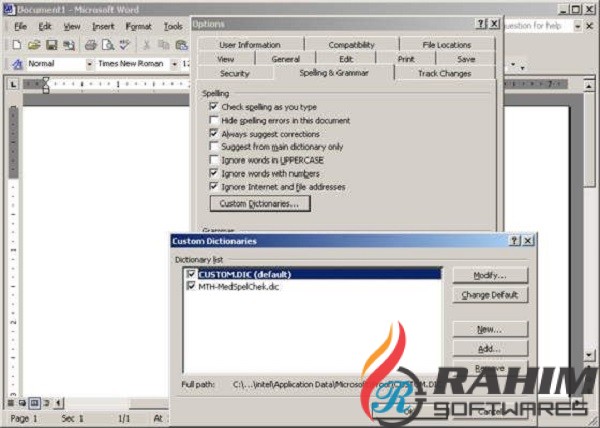
Task: Open the Insert menu
Action: (103, 26)
